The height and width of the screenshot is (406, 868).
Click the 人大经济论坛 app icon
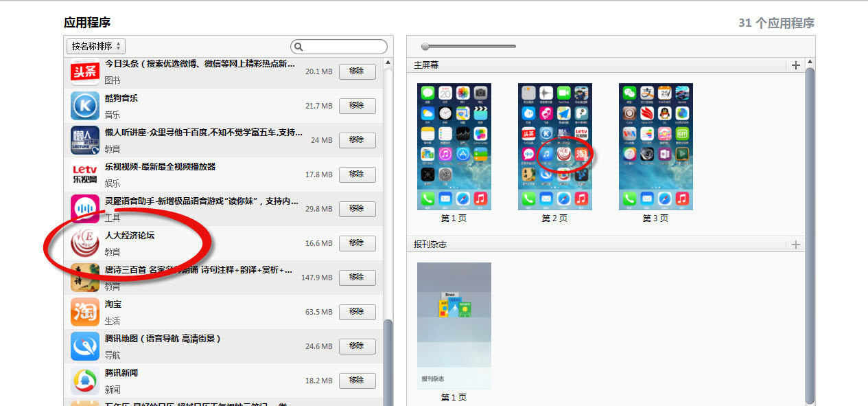[x=85, y=243]
